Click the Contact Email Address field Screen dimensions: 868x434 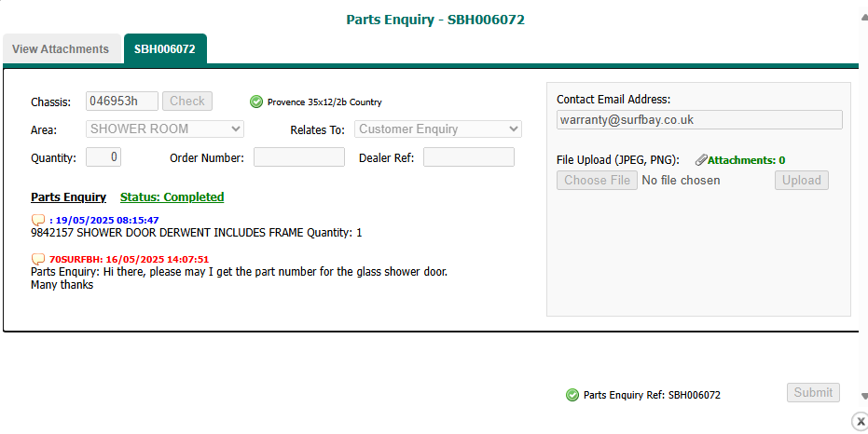point(699,119)
